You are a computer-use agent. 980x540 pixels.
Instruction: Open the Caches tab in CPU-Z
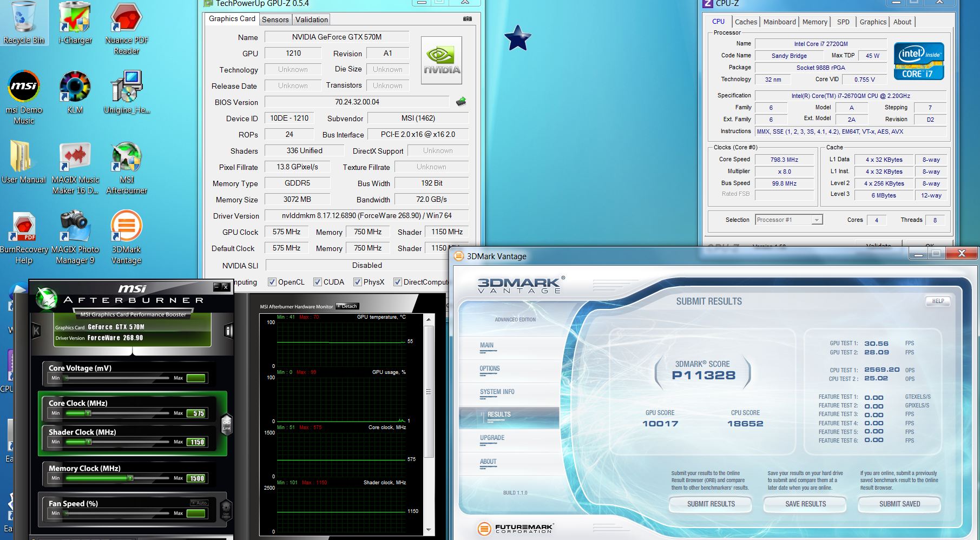[746, 22]
